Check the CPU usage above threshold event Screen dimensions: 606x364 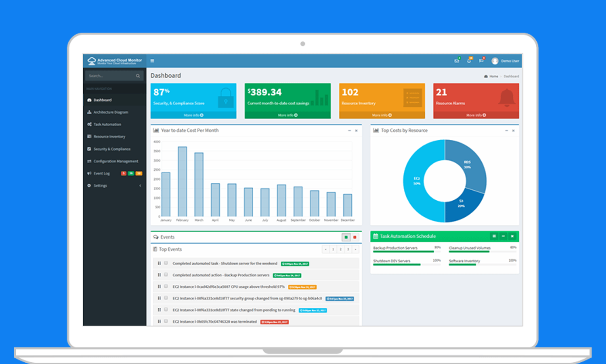[166, 286]
